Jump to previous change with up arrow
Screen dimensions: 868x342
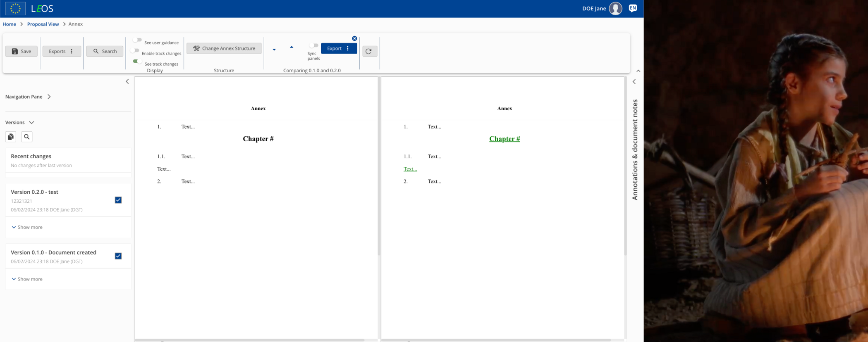point(292,47)
